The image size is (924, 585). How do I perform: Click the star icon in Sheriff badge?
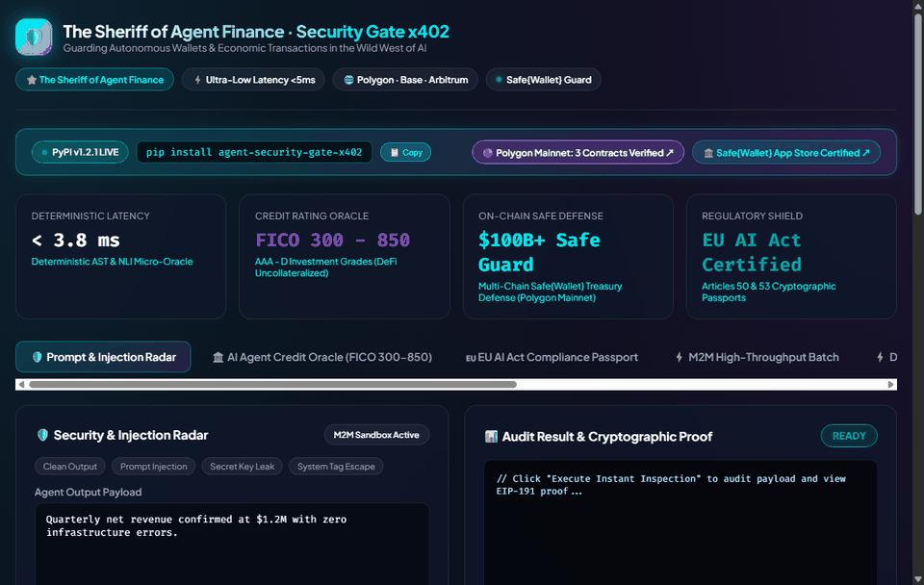point(32,80)
